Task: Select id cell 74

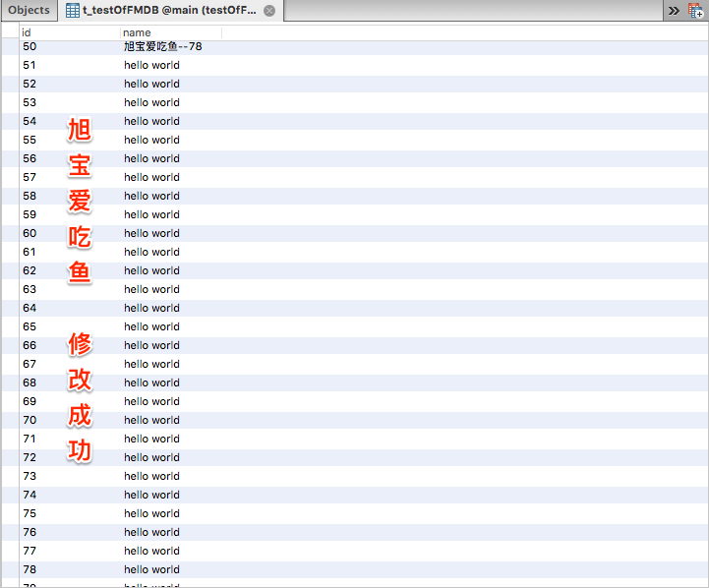Action: [30, 495]
